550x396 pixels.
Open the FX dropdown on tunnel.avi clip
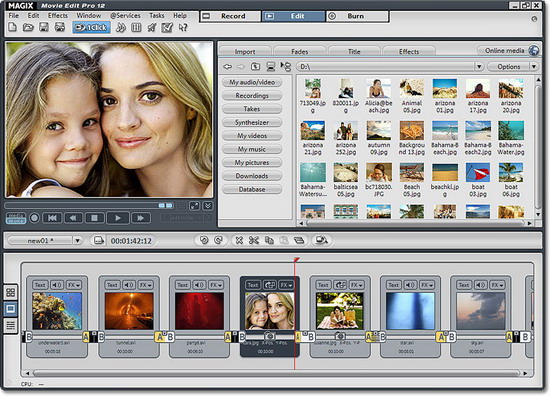tap(146, 285)
